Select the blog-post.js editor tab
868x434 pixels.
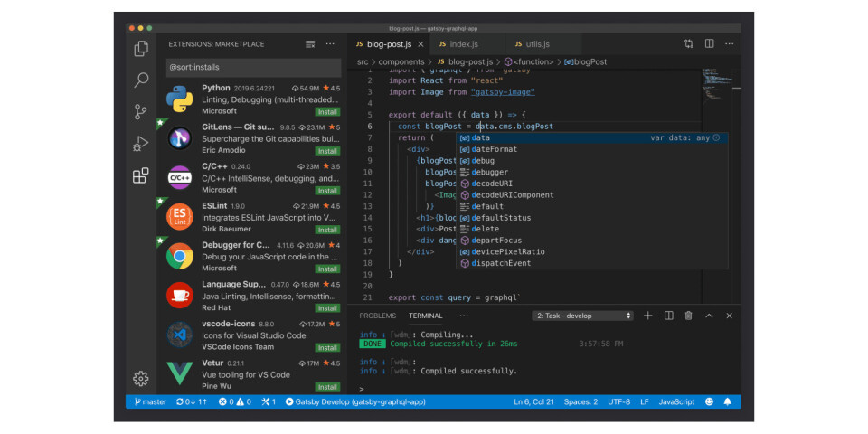389,44
